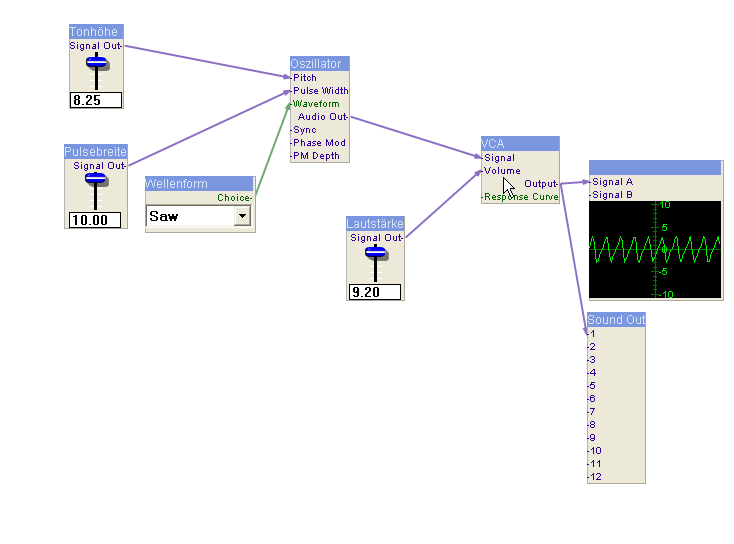Screen dimensions: 734x544
Task: Click the oscilloscope waveform display
Action: coord(655,250)
